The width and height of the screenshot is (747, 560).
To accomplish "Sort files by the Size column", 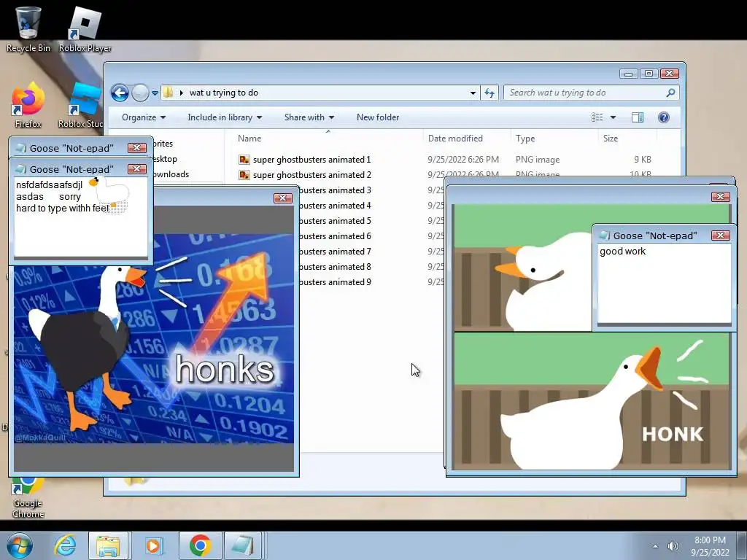I will 627,138.
